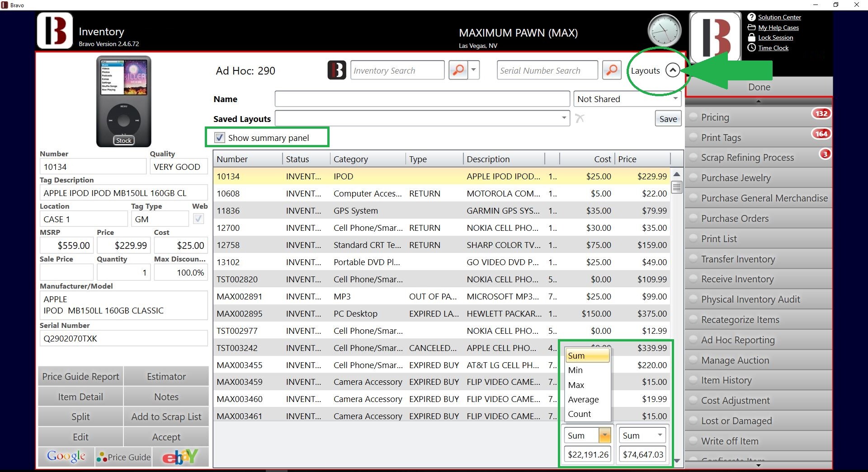This screenshot has width=868, height=472.
Task: Click the Solution Center help icon
Action: pyautogui.click(x=751, y=17)
